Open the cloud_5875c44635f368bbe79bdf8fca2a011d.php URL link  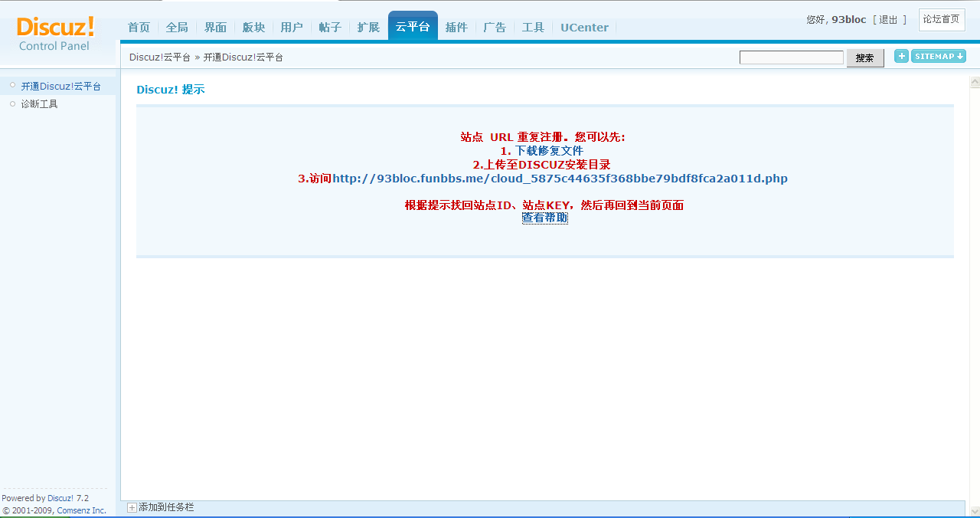click(x=560, y=179)
